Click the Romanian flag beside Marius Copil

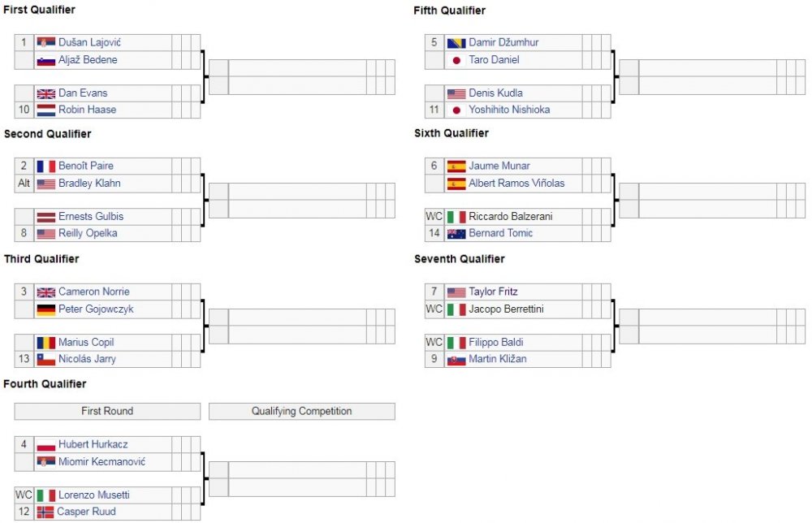pos(46,343)
